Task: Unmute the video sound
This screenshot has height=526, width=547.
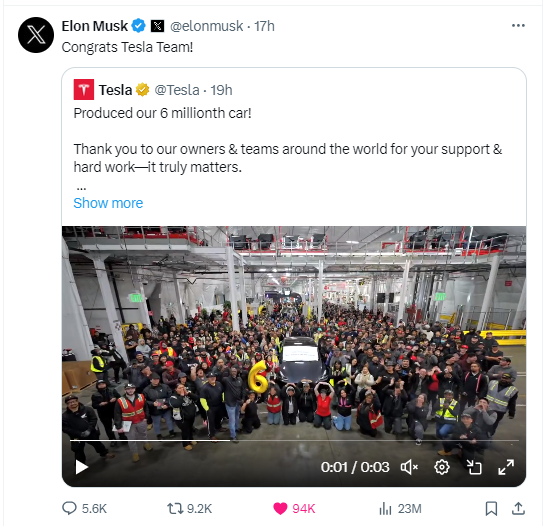Action: 409,467
